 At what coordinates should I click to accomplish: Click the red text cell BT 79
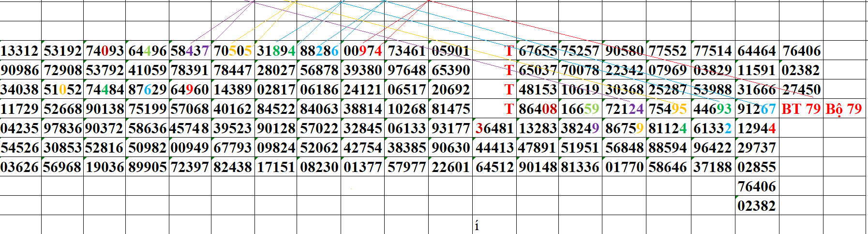(x=801, y=109)
